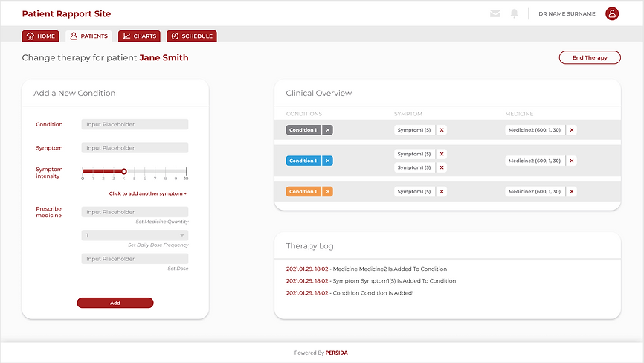Click the notification bell icon
Viewport: 644px width, 363px height.
click(514, 13)
